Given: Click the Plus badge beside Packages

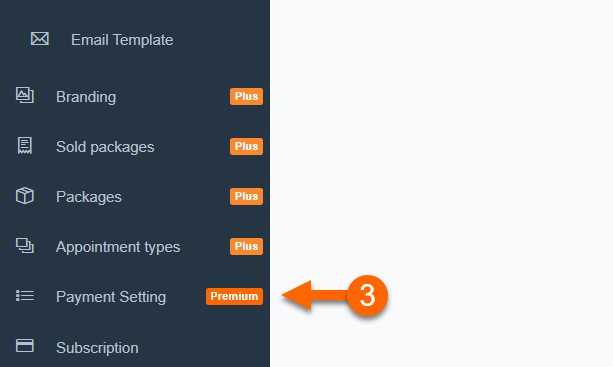Looking at the screenshot, I should coord(246,196).
